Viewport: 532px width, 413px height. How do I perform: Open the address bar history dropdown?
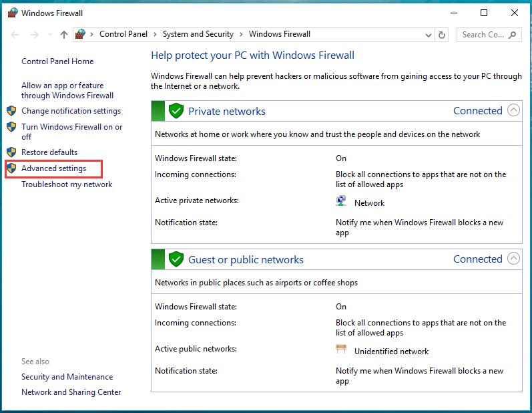coord(427,35)
